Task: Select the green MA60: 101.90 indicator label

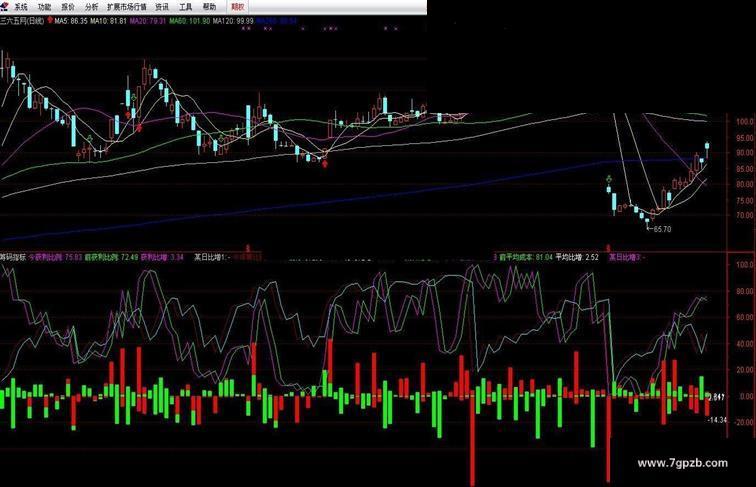Action: tap(189, 21)
